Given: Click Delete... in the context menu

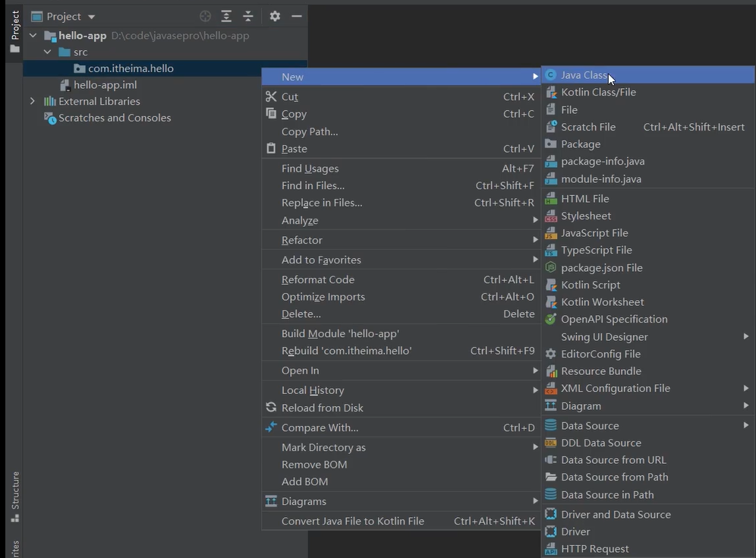Looking at the screenshot, I should [x=401, y=314].
